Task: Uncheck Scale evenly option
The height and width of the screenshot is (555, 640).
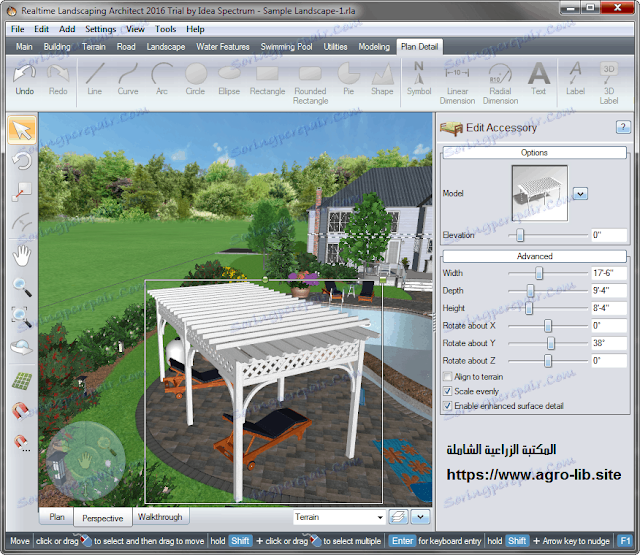Action: point(448,391)
